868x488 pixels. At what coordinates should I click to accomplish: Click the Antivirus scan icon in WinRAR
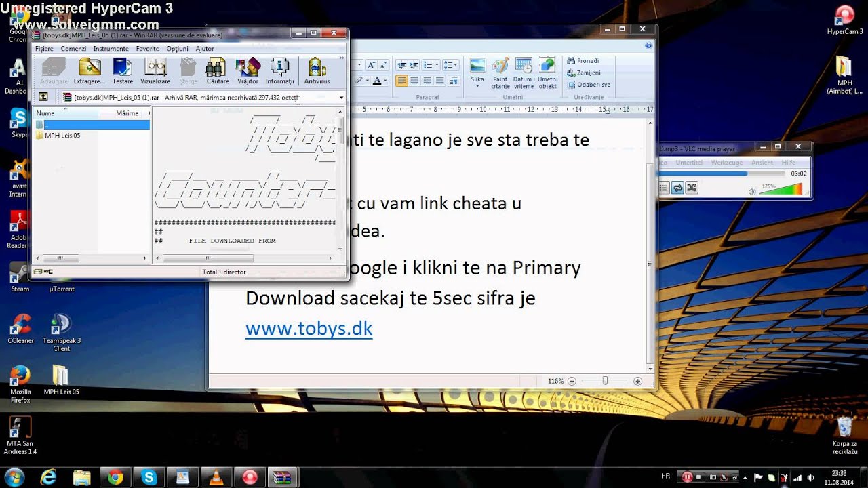pyautogui.click(x=317, y=71)
